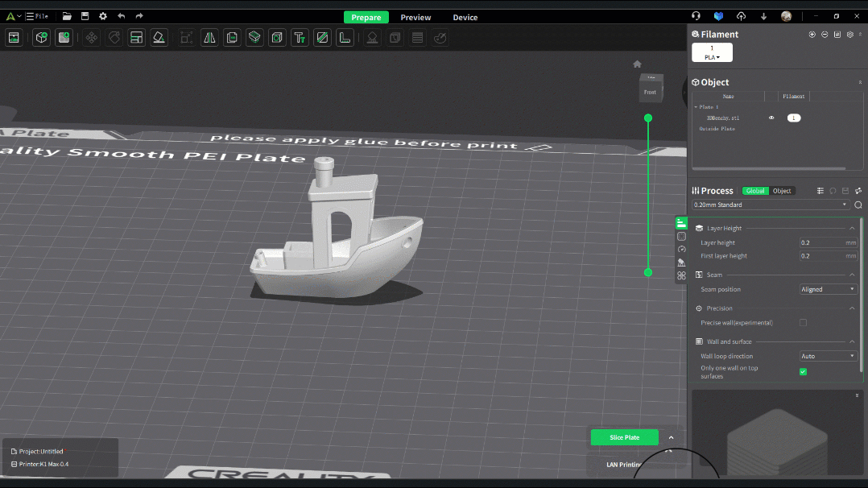Click the clone copies tool icon

232,38
